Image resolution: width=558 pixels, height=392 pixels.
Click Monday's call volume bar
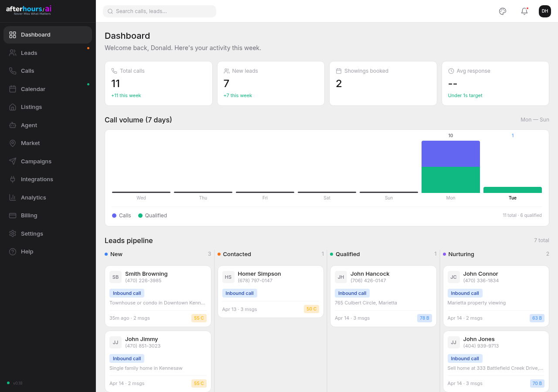pyautogui.click(x=450, y=167)
